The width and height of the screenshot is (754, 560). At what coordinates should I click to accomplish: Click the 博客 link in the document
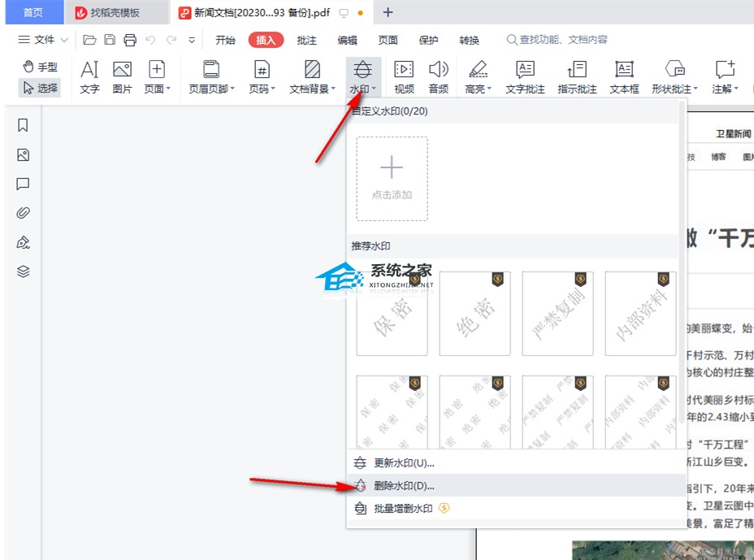pyautogui.click(x=718, y=157)
